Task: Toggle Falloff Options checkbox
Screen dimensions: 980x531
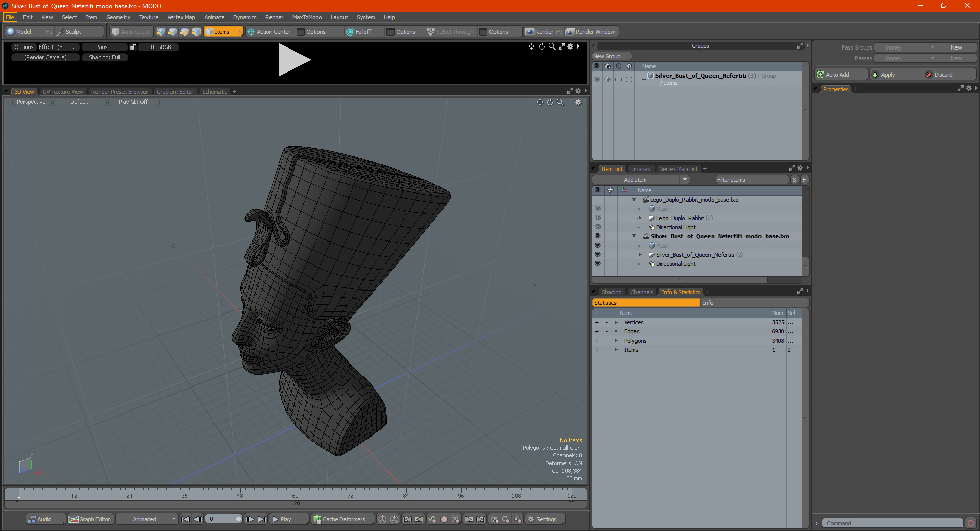Action: click(x=391, y=32)
